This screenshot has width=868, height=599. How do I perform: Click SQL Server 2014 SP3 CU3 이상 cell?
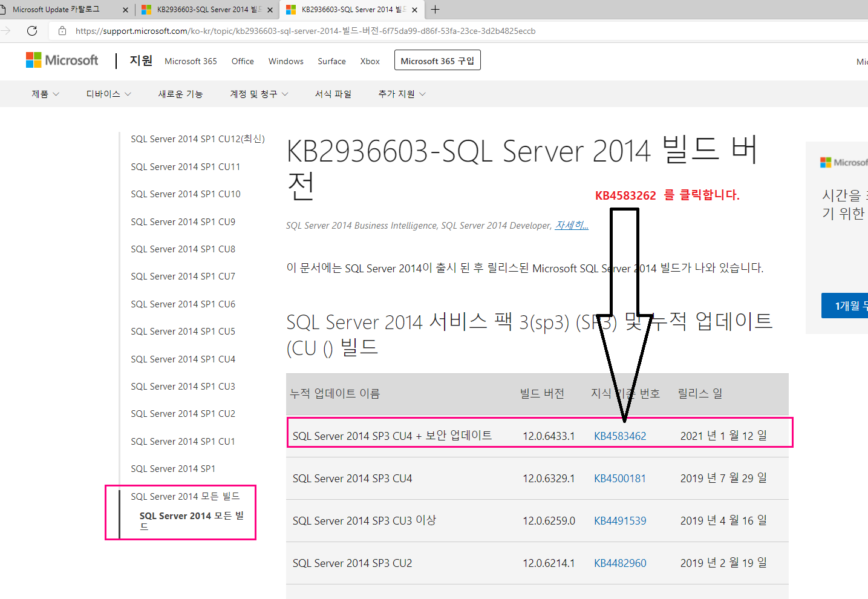364,520
